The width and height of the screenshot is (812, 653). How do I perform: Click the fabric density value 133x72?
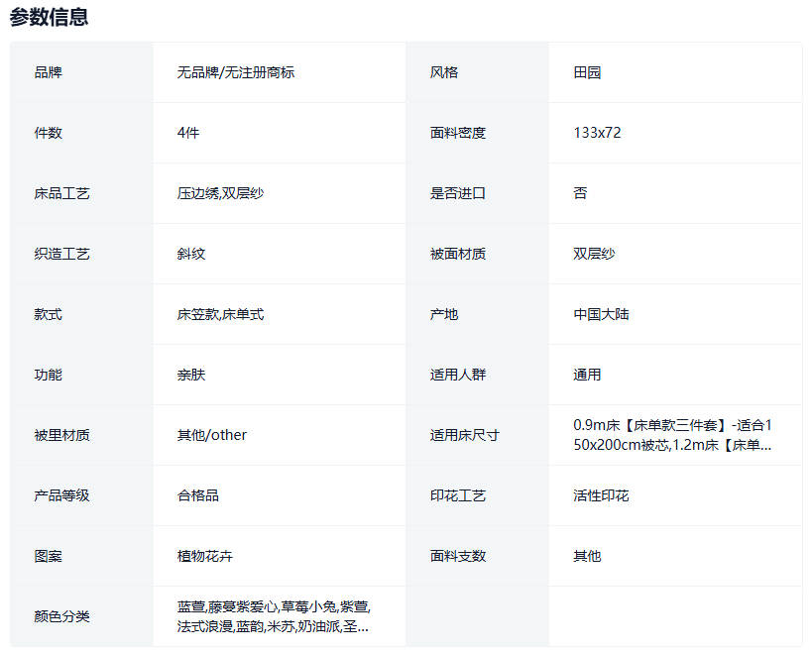coord(597,133)
